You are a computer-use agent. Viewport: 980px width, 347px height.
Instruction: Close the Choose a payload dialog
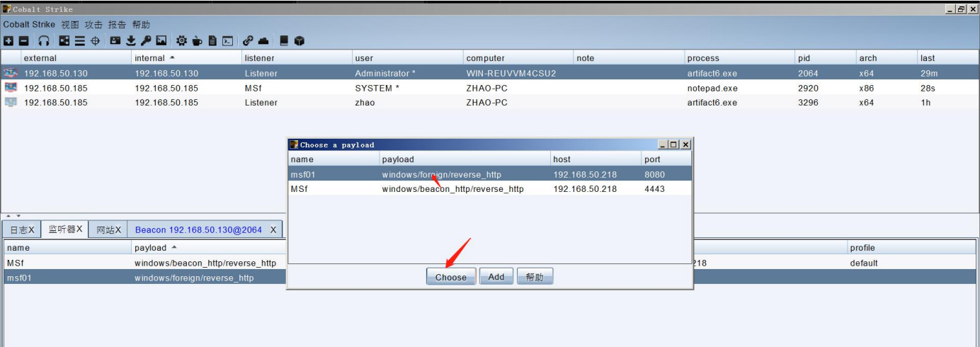pyautogui.click(x=685, y=144)
